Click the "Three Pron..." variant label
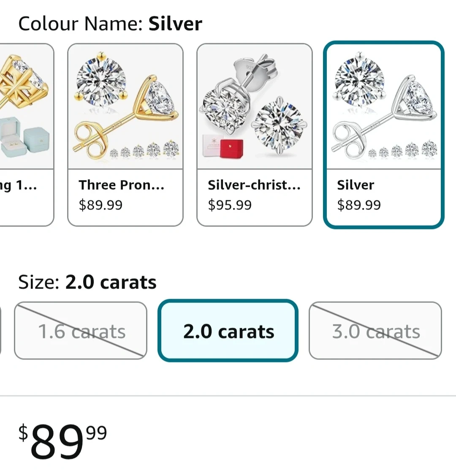456x476 pixels. (122, 185)
